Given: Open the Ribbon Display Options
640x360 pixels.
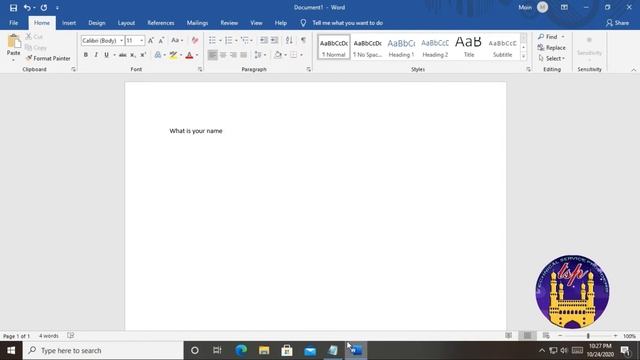Looking at the screenshot, I should pos(564,7).
